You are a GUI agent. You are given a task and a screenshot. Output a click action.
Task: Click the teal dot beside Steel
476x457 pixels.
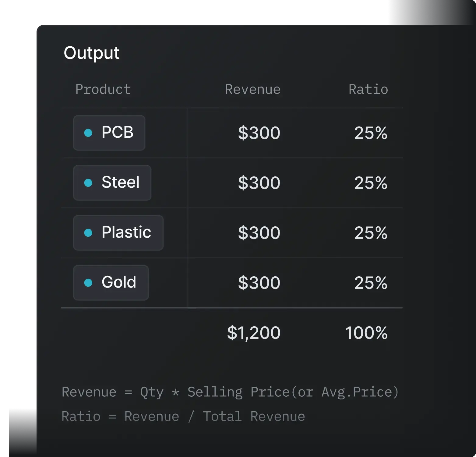tap(88, 183)
